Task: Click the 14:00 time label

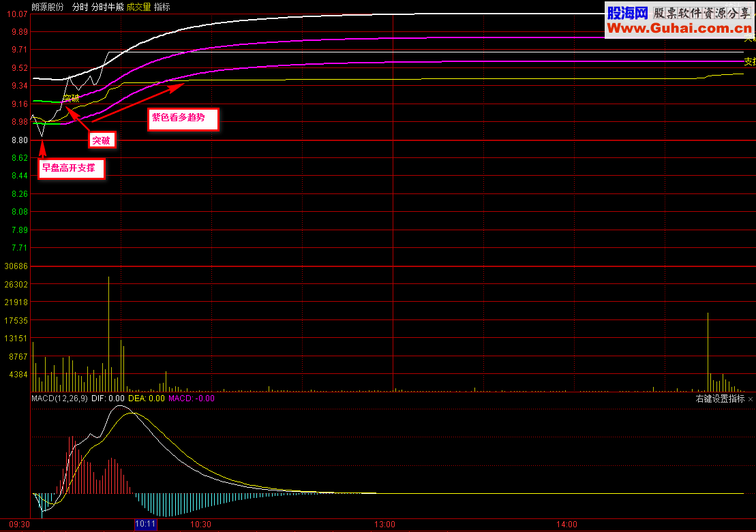Action: 566,525
